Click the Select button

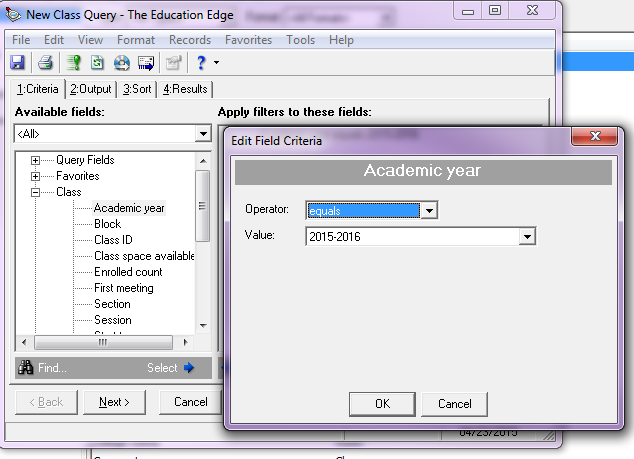[171, 368]
